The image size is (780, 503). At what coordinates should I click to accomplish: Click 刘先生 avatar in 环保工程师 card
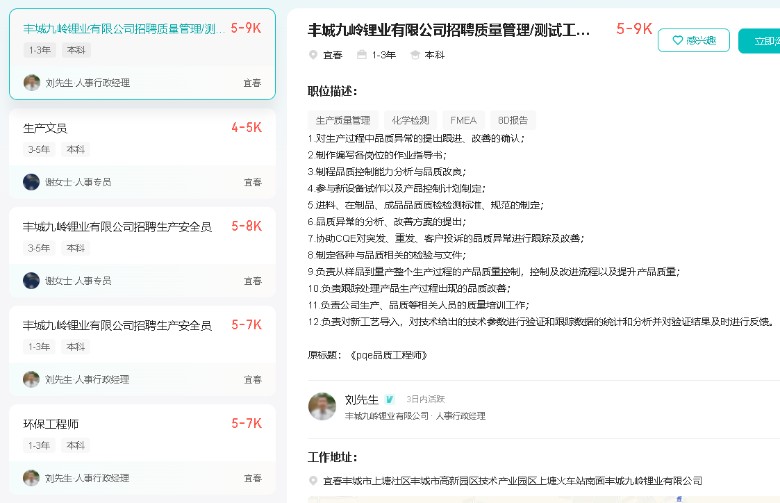(32, 478)
